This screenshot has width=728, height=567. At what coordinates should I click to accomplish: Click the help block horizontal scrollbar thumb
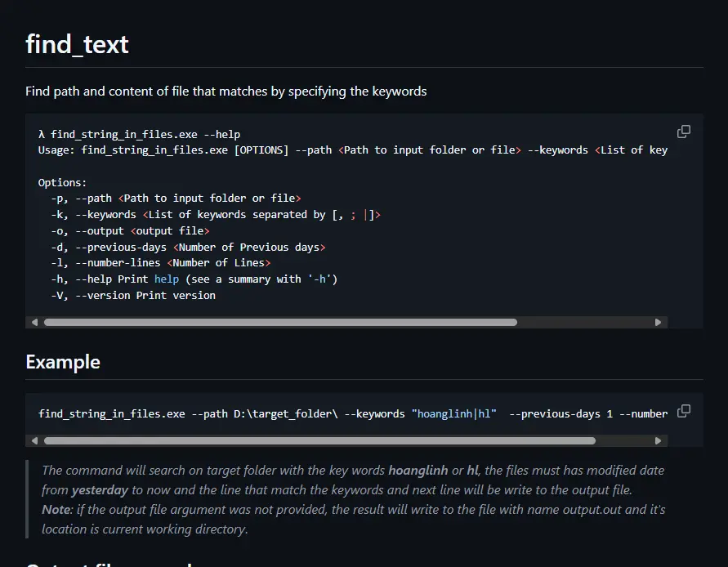280,322
